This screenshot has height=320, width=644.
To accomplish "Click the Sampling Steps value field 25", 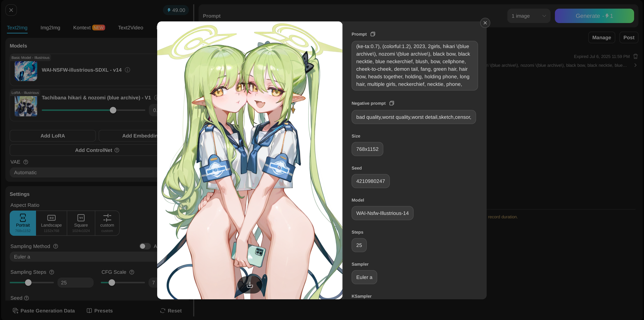I will coord(75,283).
